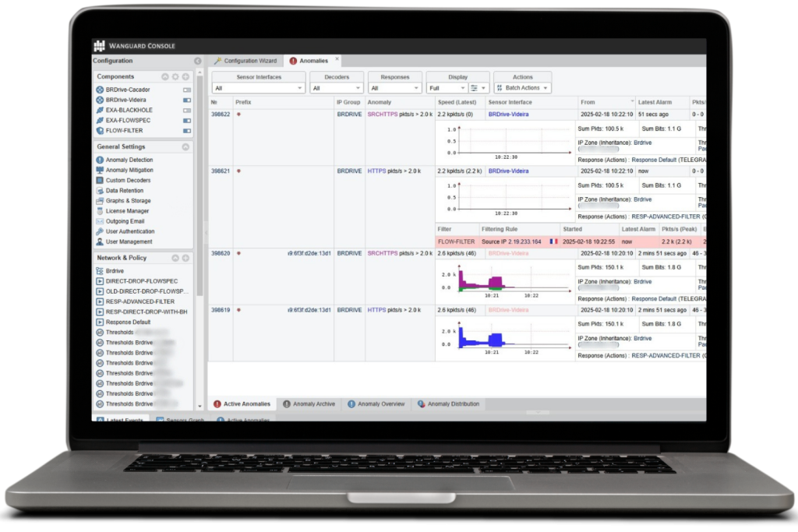Open the Responses filter dropdown
798x532 pixels.
tap(395, 88)
